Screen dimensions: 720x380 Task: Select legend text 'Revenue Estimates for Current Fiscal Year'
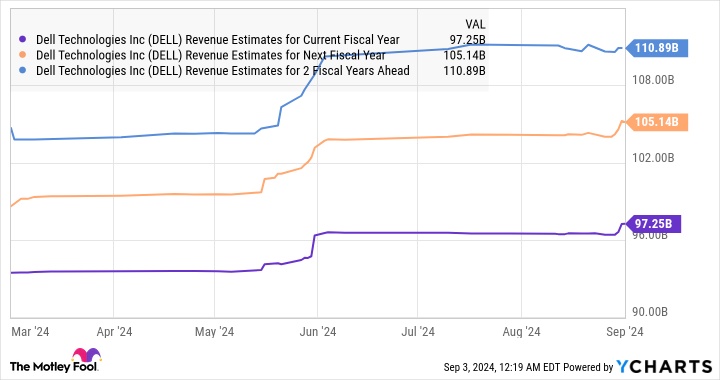pos(292,40)
